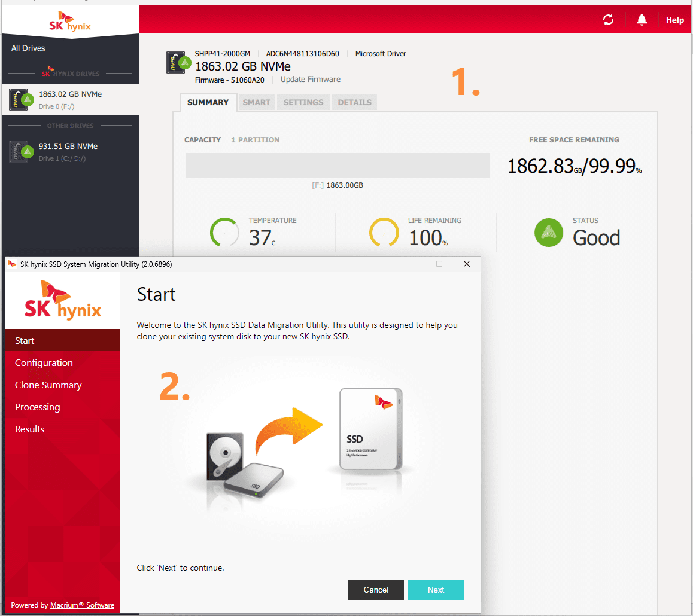Select the Start step in Migration Utility
The height and width of the screenshot is (616, 693).
(63, 340)
